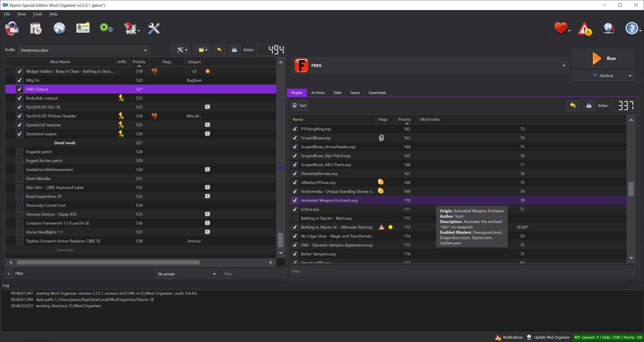Open the Help question mark icon
644x342 pixels.
pyautogui.click(x=632, y=28)
